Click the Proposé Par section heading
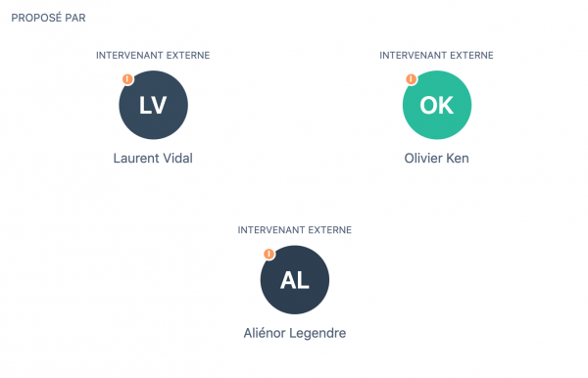The width and height of the screenshot is (588, 378). click(x=48, y=18)
